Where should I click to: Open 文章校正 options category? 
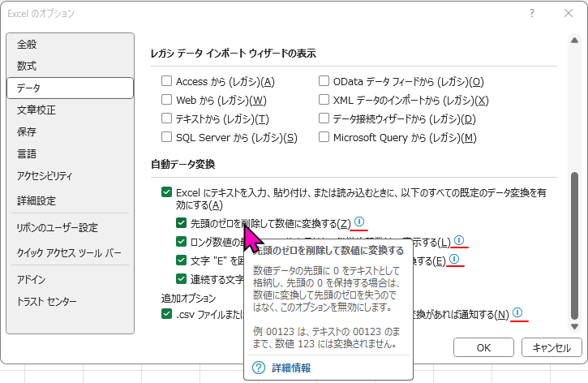[x=70, y=110]
